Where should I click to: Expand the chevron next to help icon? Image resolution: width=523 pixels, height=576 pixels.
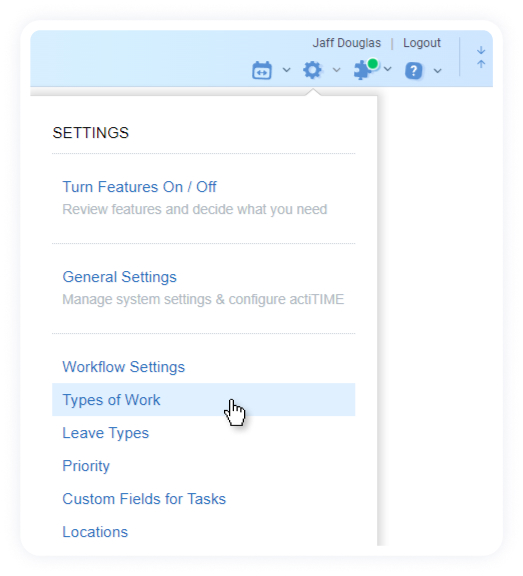[437, 71]
